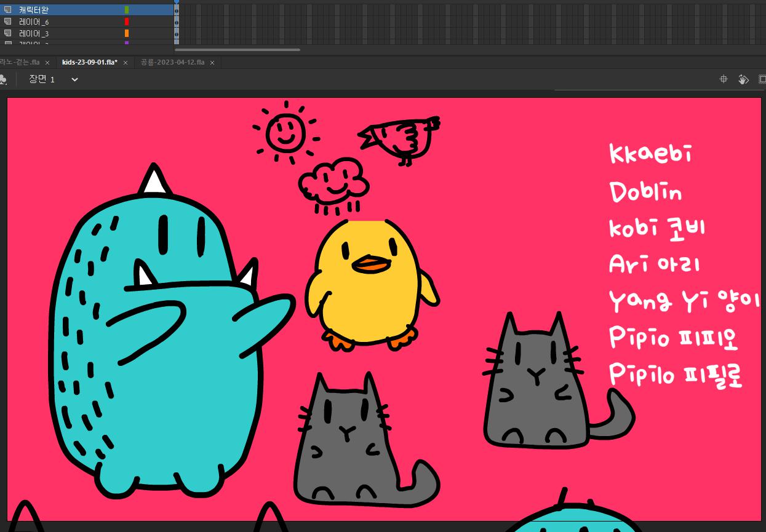
Task: Select the 레이어_3 layer name
Action: tap(34, 33)
